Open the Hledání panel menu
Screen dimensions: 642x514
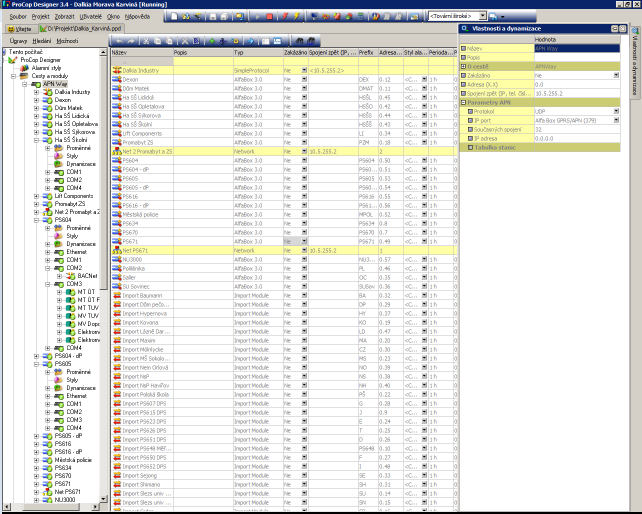click(42, 41)
